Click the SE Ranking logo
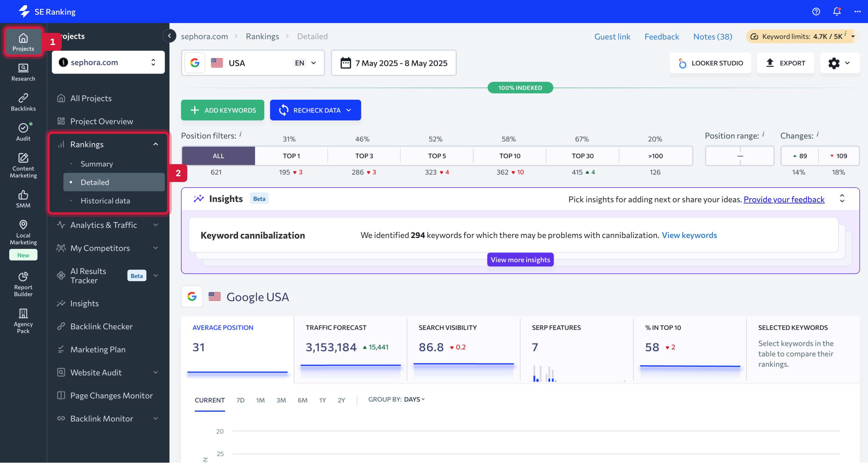Image resolution: width=868 pixels, height=465 pixels. tap(47, 12)
